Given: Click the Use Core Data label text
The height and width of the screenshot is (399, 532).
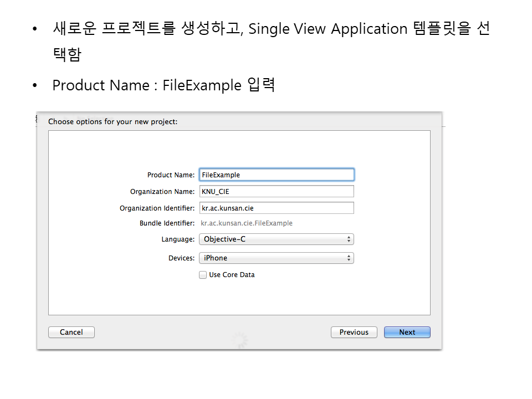Looking at the screenshot, I should tap(232, 275).
